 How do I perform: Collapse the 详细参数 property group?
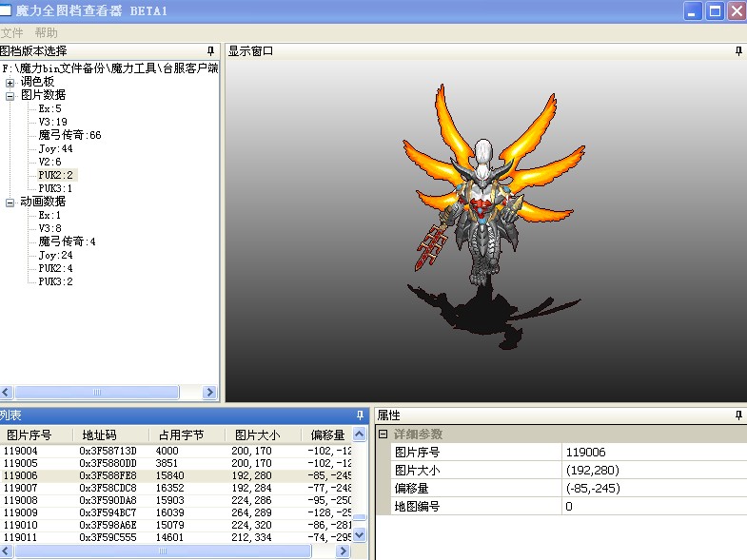383,434
